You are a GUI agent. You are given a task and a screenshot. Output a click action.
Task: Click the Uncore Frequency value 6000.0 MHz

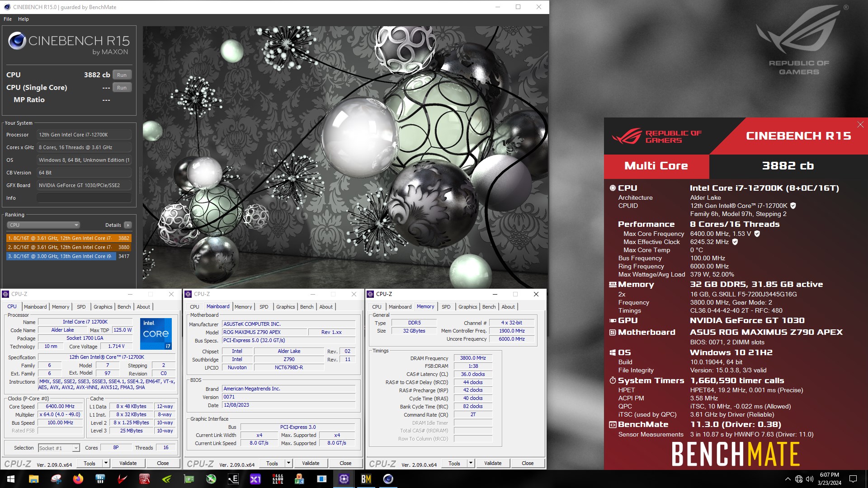512,339
